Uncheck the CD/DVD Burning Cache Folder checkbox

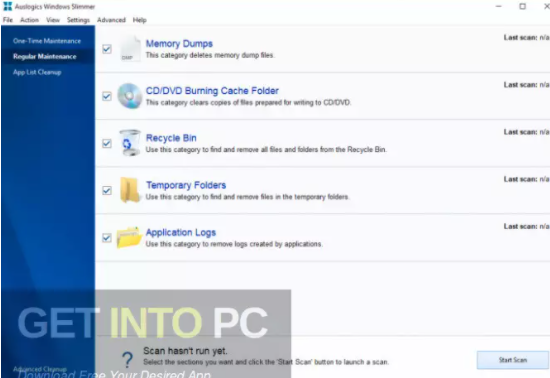(x=107, y=96)
